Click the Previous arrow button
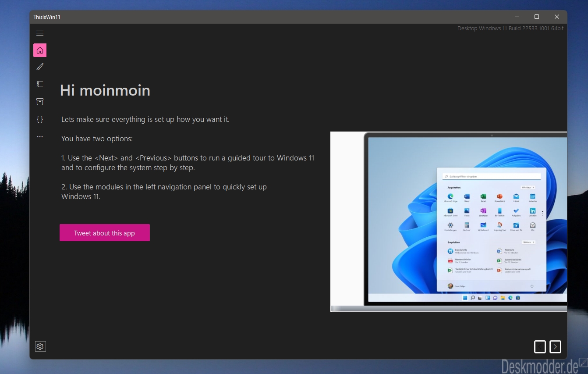Image resolution: width=588 pixels, height=374 pixels. [540, 347]
